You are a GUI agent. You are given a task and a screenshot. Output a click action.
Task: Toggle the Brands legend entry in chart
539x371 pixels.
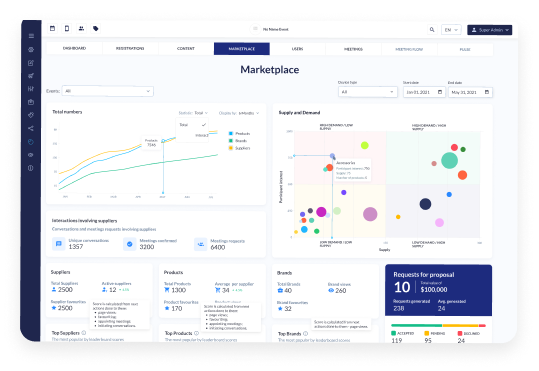pyautogui.click(x=238, y=141)
